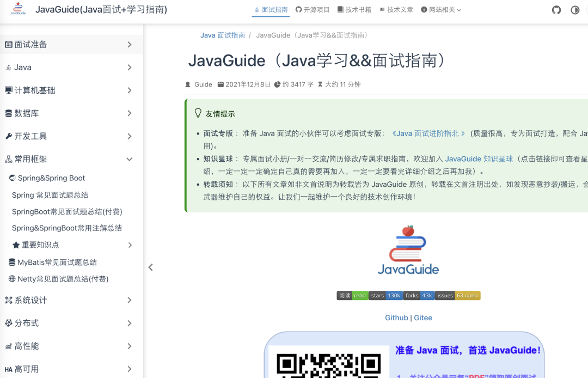588x378 pixels.
Task: Expand the 计算机基础 section chevron
Action: 130,90
